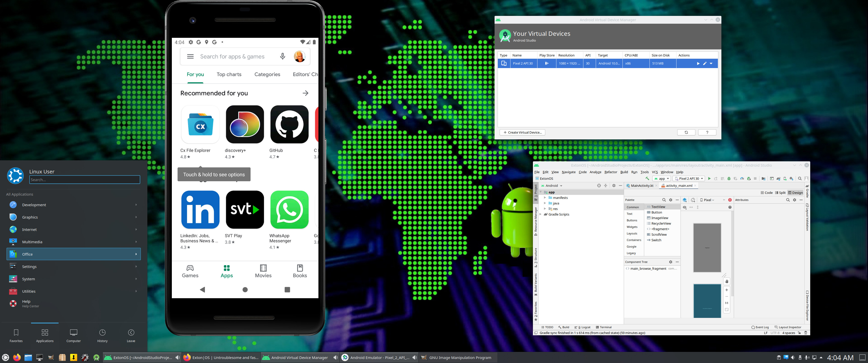Click the Attach Debugger to Android Process icon
Viewport: 868px width, 363px height.
point(749,178)
